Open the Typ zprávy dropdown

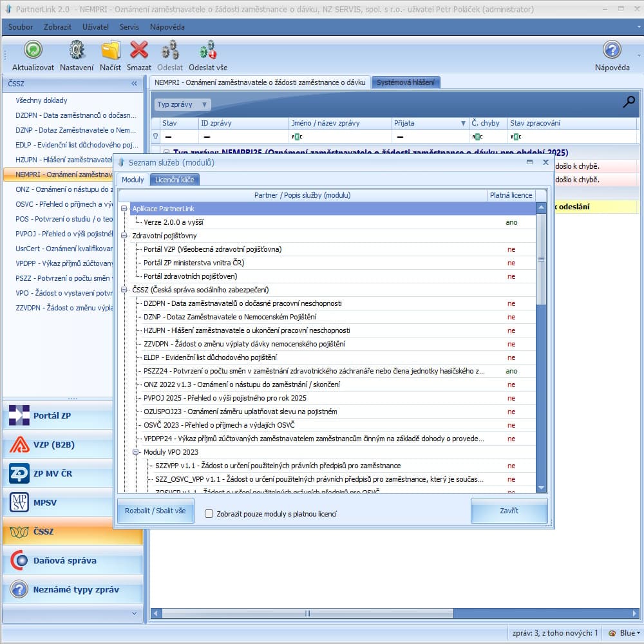pyautogui.click(x=182, y=104)
